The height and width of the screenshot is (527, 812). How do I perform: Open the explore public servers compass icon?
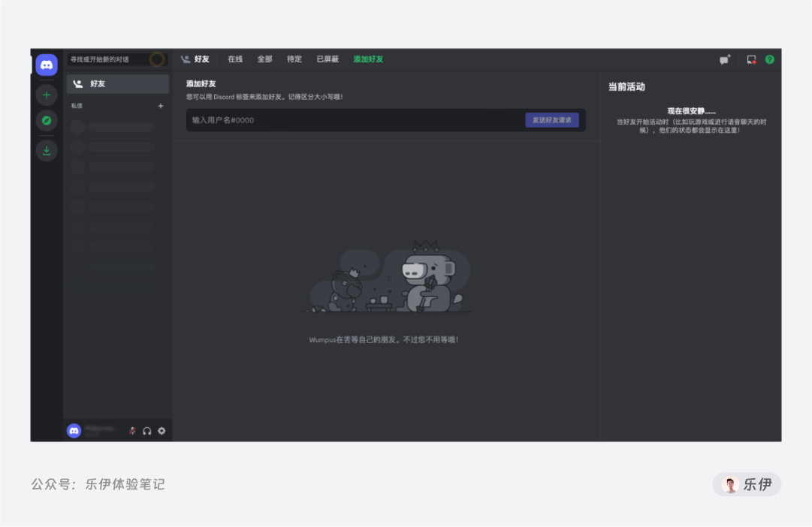(x=47, y=121)
